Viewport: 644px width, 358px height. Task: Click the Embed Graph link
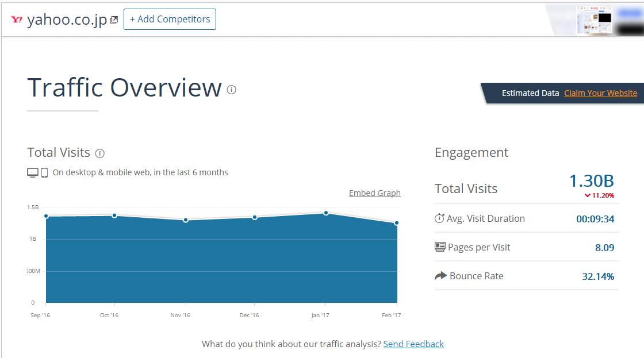374,193
